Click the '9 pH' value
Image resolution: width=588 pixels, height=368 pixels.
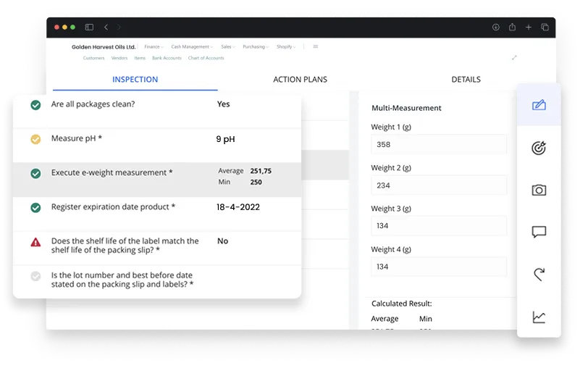(225, 139)
